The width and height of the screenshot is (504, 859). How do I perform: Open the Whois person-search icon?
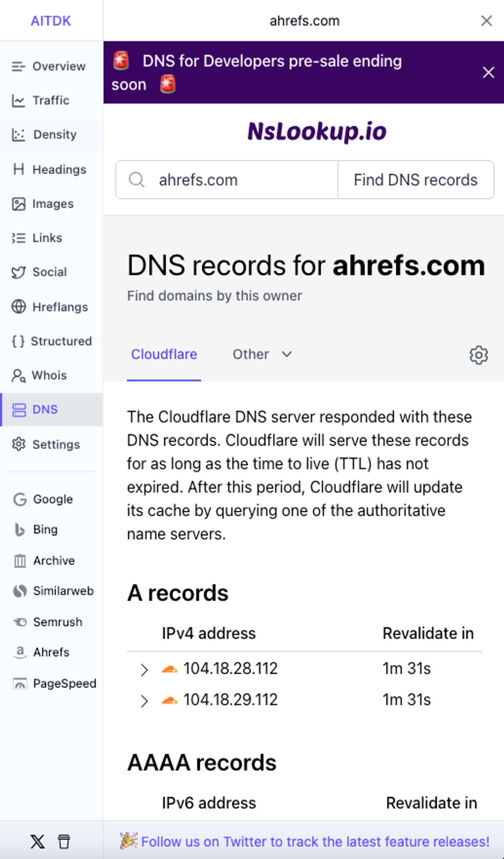tap(18, 376)
